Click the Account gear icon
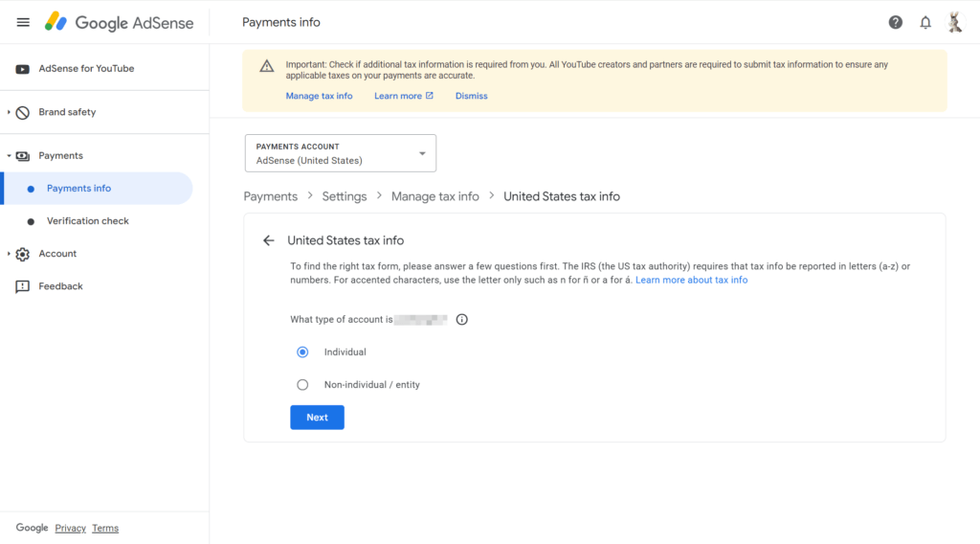980x544 pixels. [x=23, y=254]
